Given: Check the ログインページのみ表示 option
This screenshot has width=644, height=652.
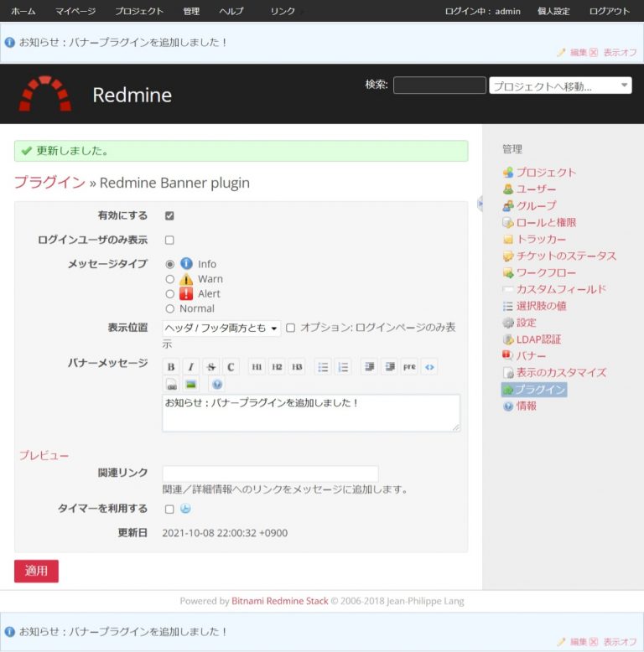Looking at the screenshot, I should point(291,328).
